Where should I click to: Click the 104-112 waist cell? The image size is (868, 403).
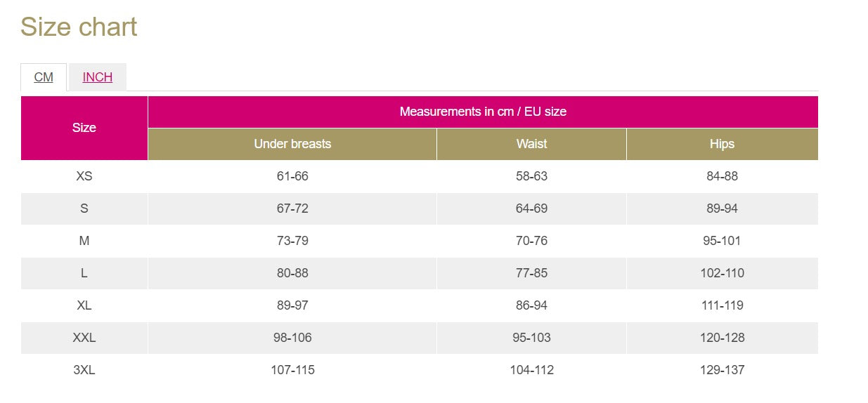[531, 370]
